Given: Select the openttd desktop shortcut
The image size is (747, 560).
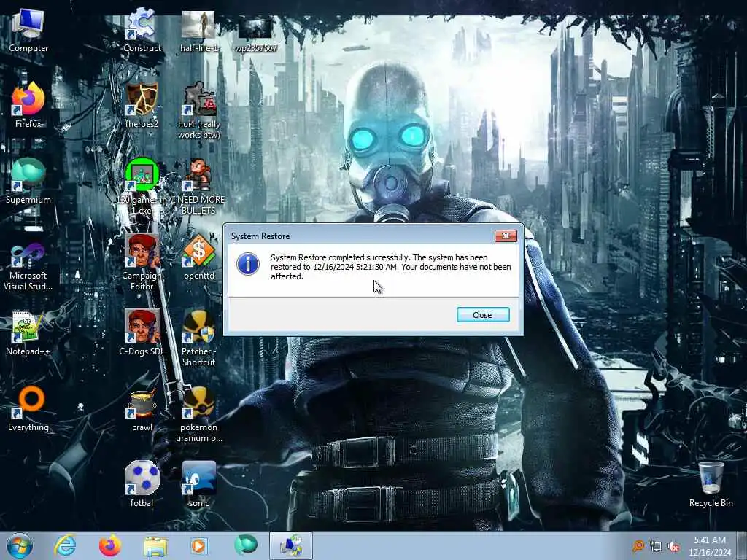Looking at the screenshot, I should click(x=198, y=257).
